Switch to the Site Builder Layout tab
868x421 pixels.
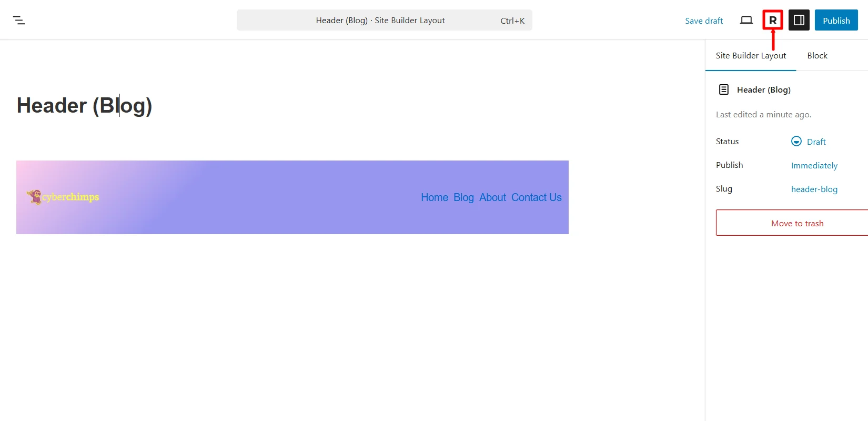751,56
